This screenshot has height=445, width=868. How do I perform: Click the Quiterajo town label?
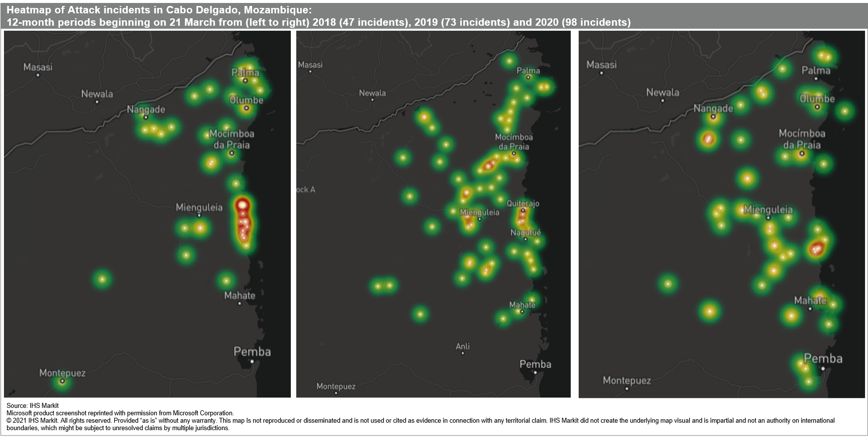click(x=523, y=203)
